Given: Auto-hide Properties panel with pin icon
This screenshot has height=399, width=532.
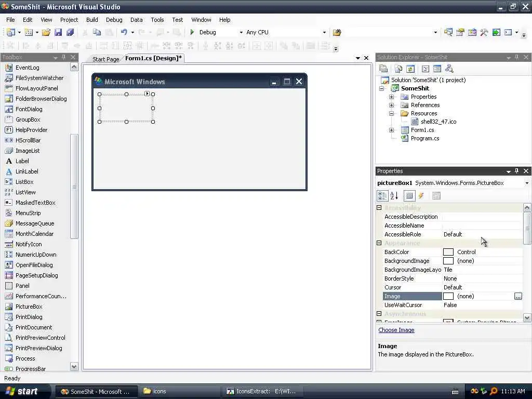Looking at the screenshot, I should (517, 171).
